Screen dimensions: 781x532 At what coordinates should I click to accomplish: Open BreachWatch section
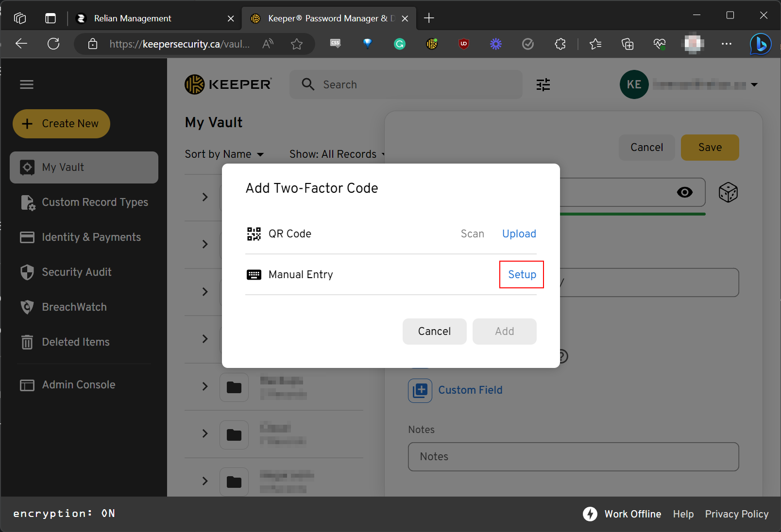point(63,307)
